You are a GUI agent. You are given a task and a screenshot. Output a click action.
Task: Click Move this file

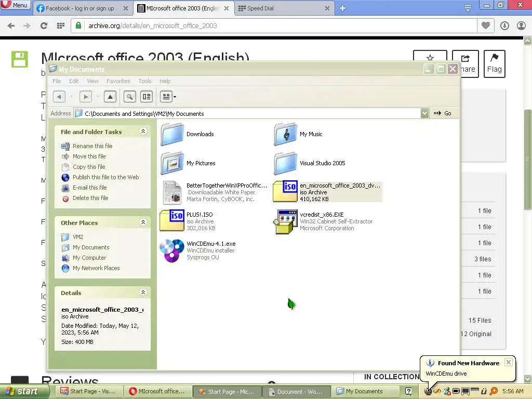[89, 156]
